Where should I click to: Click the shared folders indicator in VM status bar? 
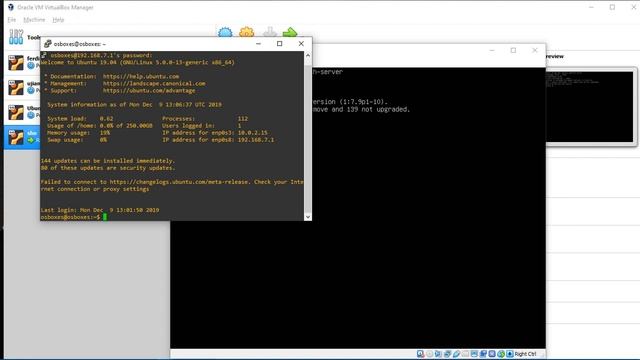465,354
